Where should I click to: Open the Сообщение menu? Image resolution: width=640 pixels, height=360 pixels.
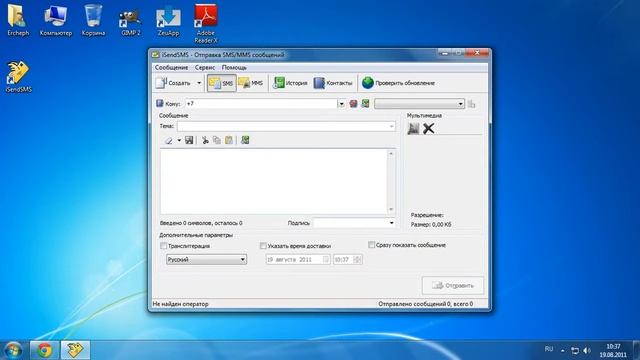point(171,67)
